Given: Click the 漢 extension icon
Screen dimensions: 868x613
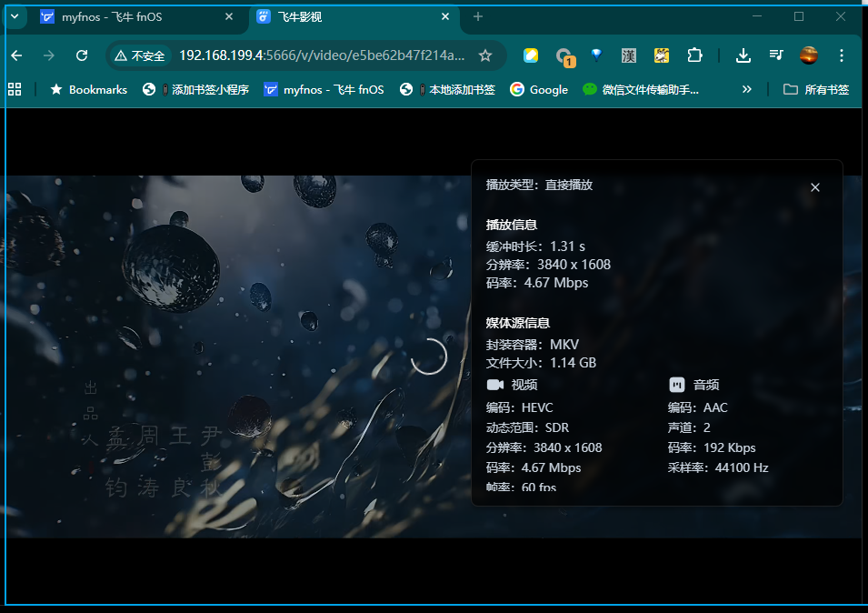Looking at the screenshot, I should 629,55.
